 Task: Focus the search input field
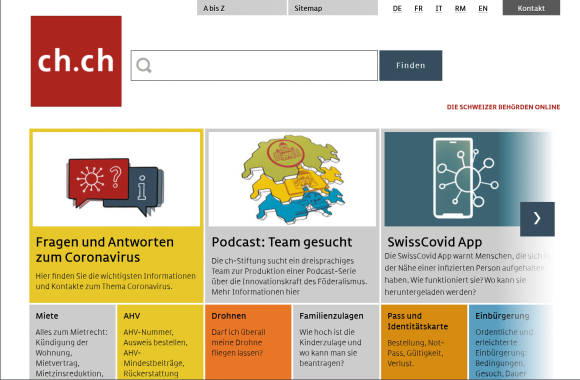[254, 65]
